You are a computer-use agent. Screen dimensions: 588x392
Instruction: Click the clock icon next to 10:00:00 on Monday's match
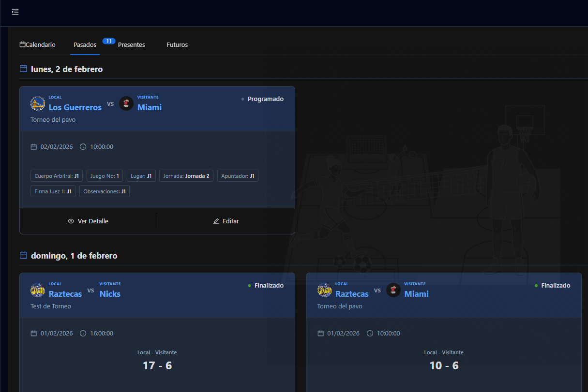[83, 147]
